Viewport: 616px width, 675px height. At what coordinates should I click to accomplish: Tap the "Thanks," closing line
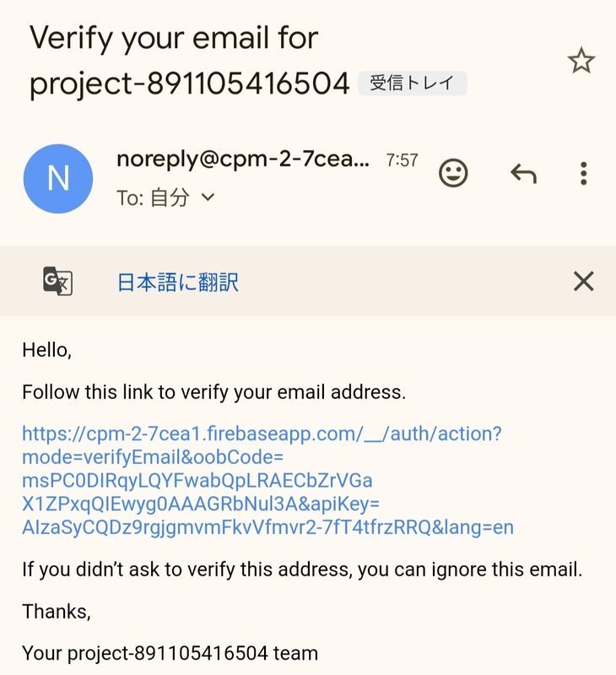[x=56, y=611]
